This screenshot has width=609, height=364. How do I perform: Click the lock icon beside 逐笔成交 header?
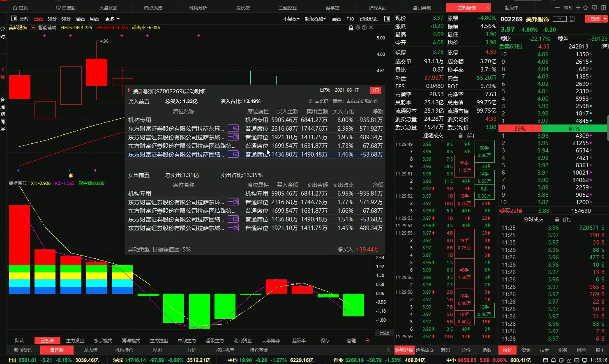[460, 136]
